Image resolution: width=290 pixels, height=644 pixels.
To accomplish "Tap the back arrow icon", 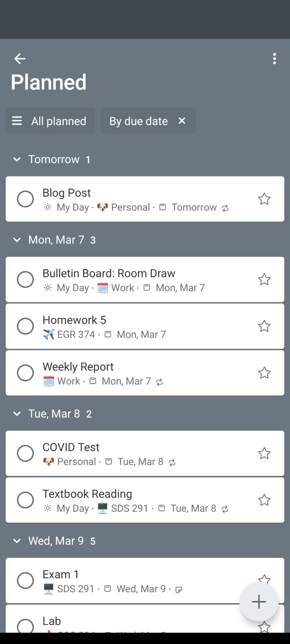I will pyautogui.click(x=20, y=59).
